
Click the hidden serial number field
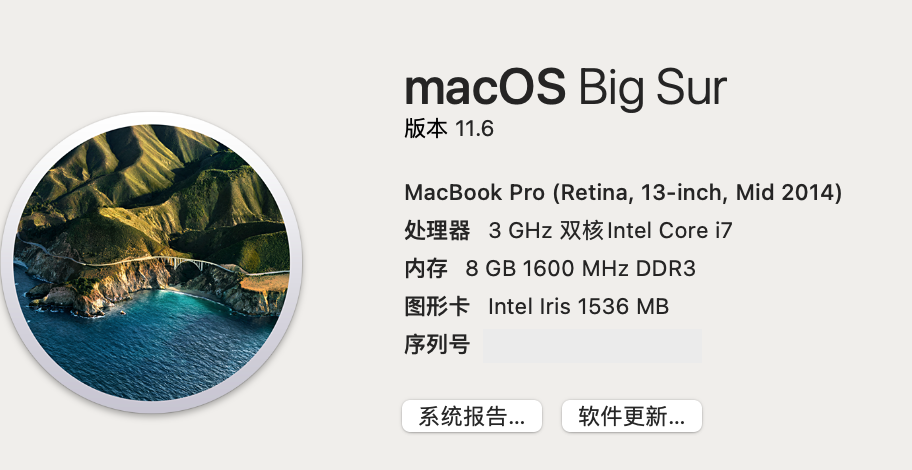592,346
